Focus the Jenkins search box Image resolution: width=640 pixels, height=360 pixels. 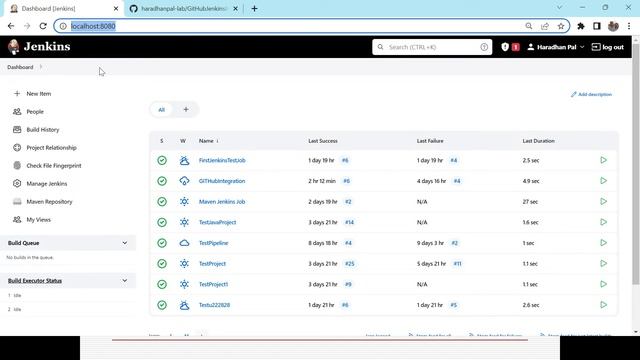432,47
